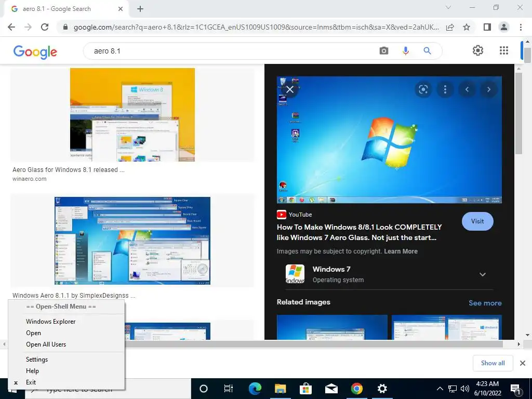Search by image using the camera icon

click(384, 51)
